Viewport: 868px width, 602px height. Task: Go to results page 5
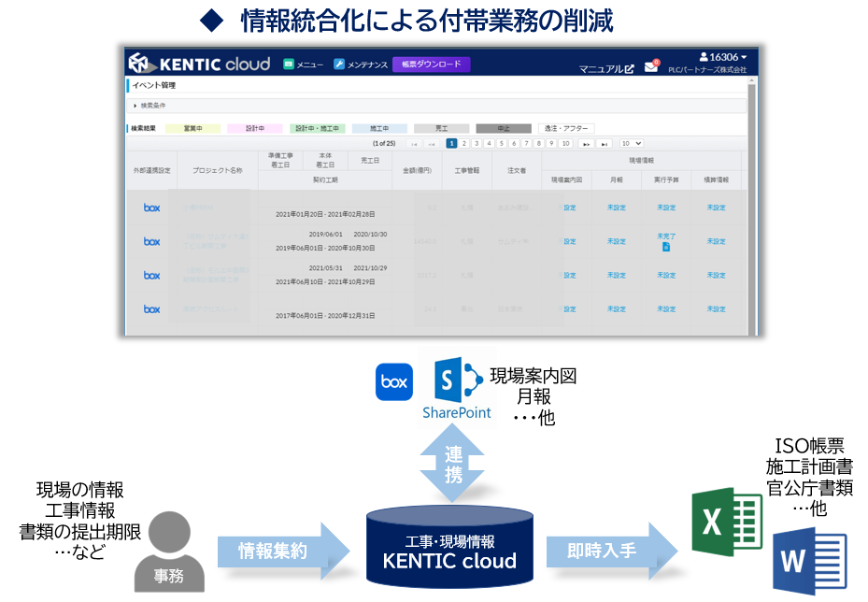point(502,143)
